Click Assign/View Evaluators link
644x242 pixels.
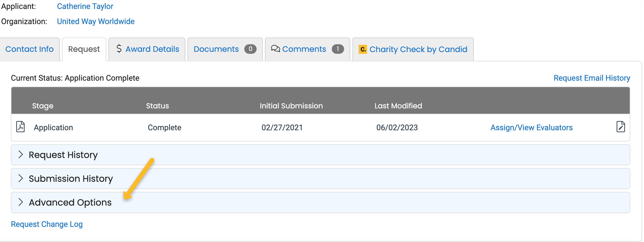click(531, 127)
